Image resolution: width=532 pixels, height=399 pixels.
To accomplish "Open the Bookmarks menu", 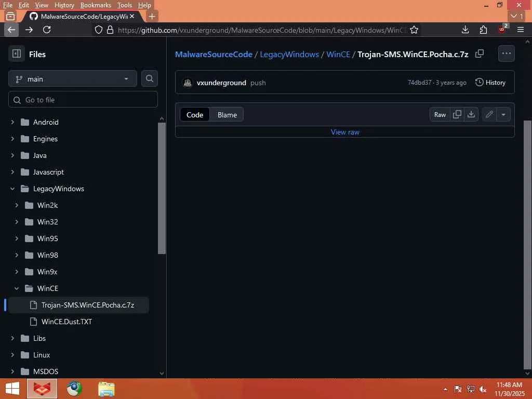I will click(x=96, y=5).
